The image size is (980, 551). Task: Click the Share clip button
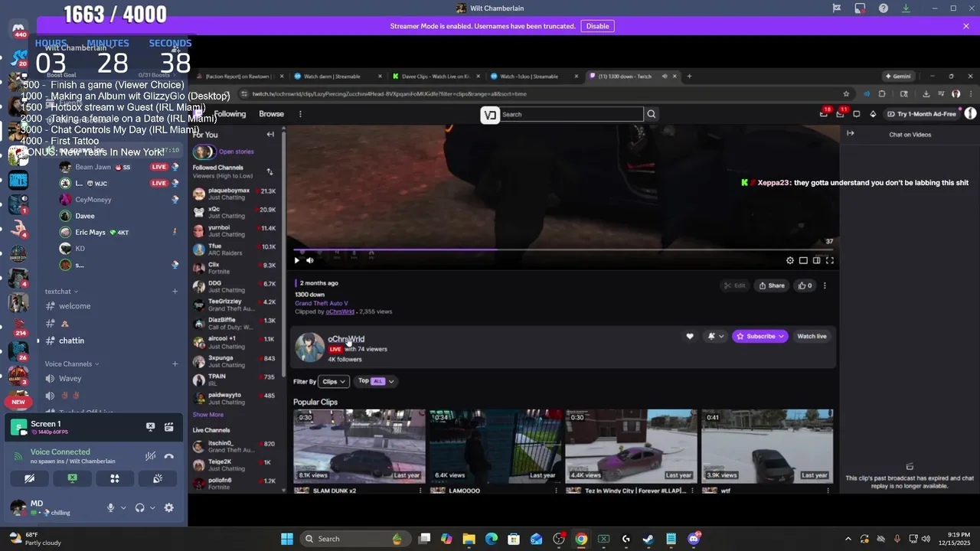tap(772, 285)
